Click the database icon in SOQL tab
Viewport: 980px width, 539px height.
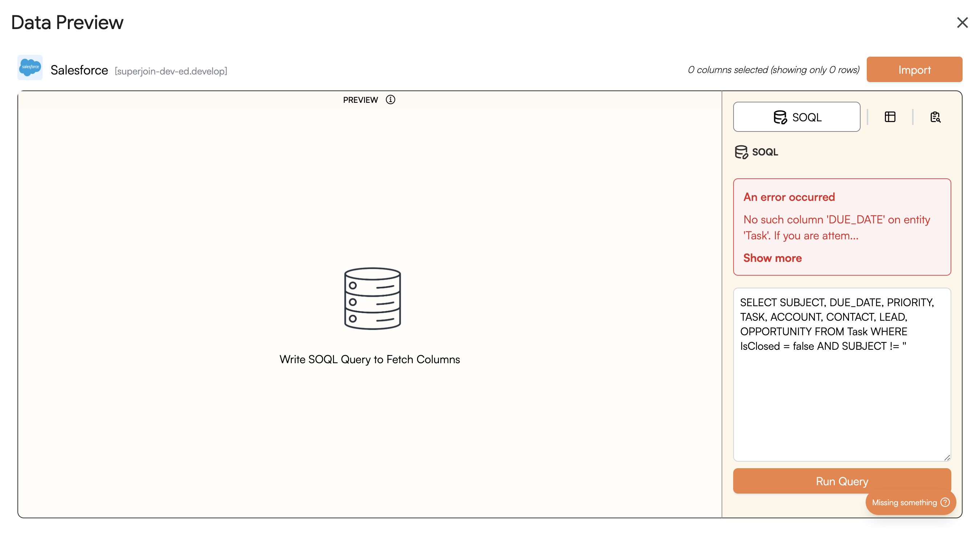click(x=780, y=117)
